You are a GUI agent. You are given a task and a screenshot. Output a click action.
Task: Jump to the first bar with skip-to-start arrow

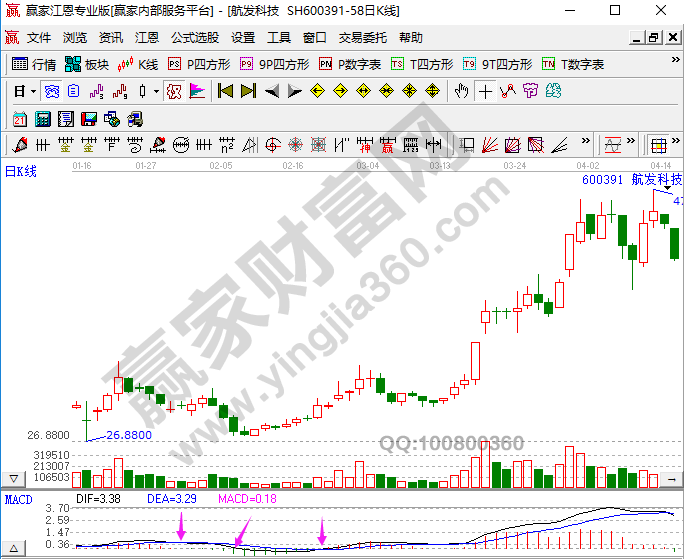(225, 91)
